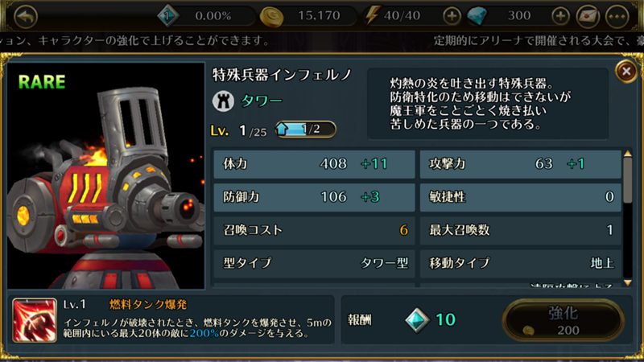The image size is (644, 362).
Task: Click scroll up arrow of stats list
Action: click(x=628, y=154)
